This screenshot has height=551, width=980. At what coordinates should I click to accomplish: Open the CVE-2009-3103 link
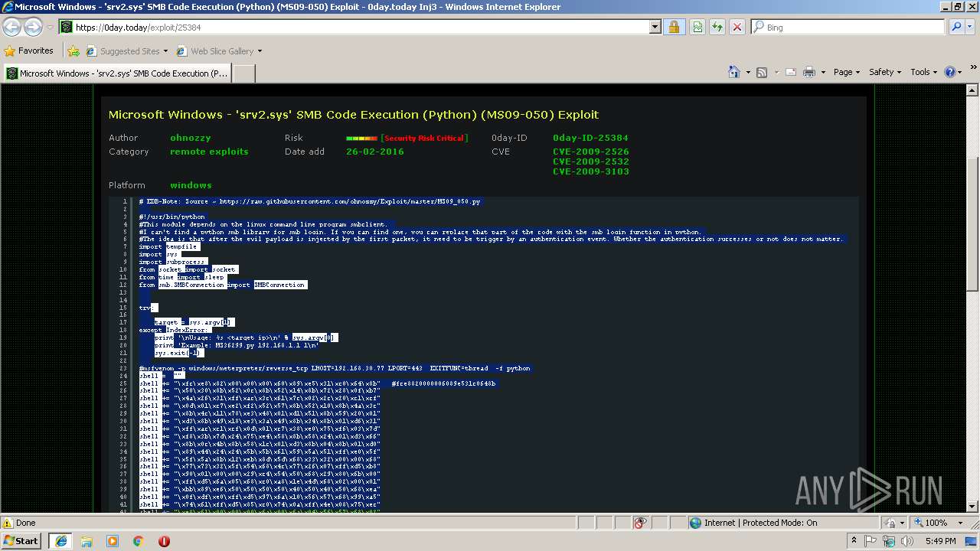click(591, 171)
